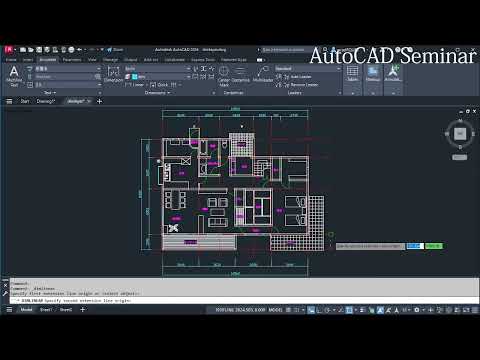Click the ViewCube in the drawing area

click(460, 134)
